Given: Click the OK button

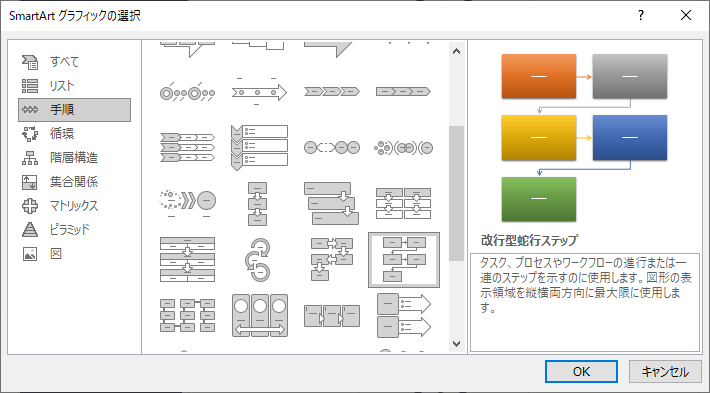Looking at the screenshot, I should coord(581,372).
